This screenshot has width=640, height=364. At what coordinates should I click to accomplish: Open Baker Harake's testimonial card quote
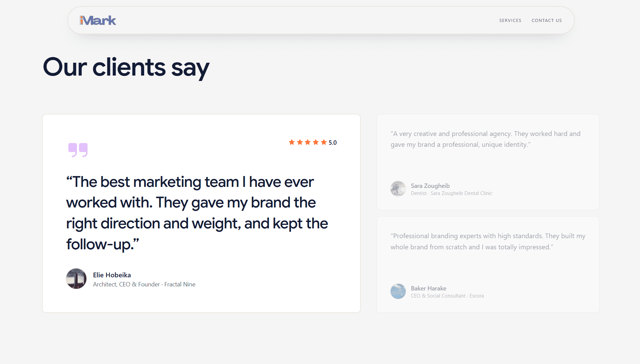pos(488,242)
